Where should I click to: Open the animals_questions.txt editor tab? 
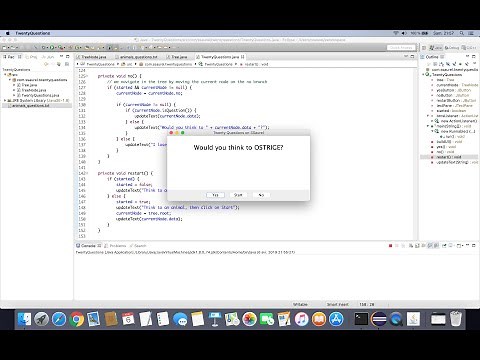coord(138,57)
